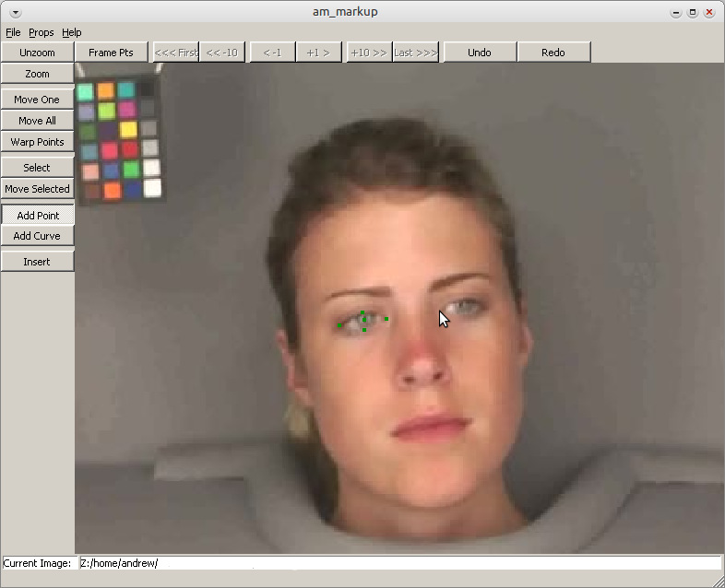The height and width of the screenshot is (588, 725).
Task: Choose the Insert tool
Action: [x=37, y=262]
